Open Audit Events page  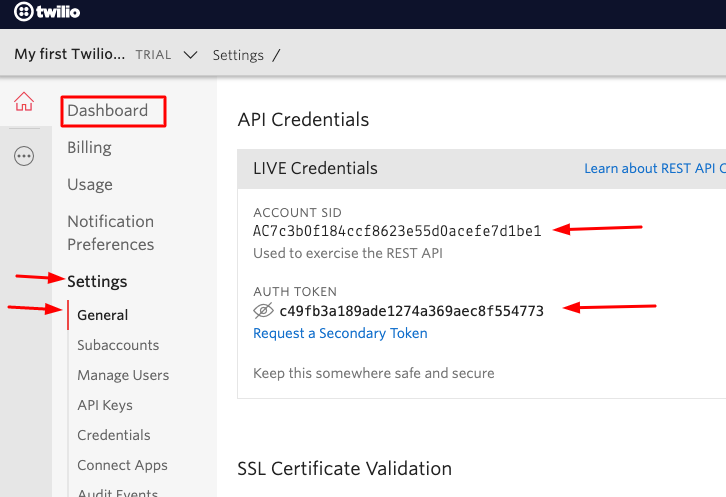pos(118,492)
